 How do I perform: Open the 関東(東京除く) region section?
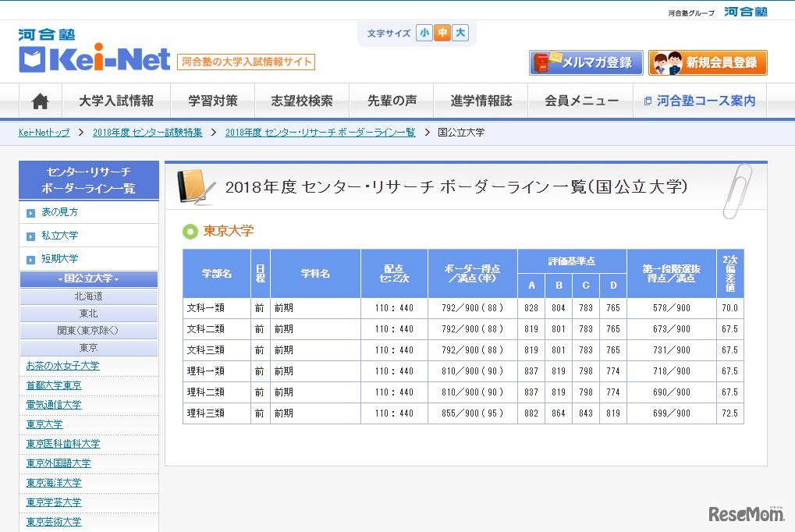[87, 333]
